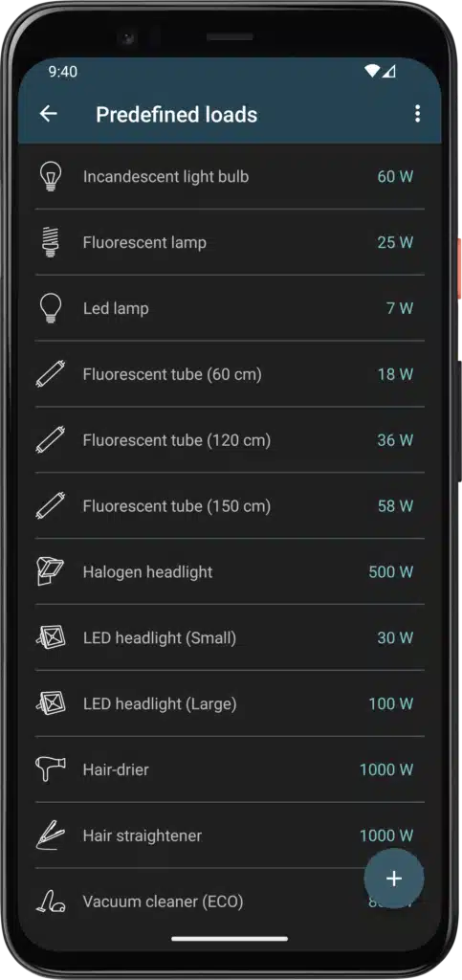462x980 pixels.
Task: Click the hair-drier icon
Action: (50, 769)
